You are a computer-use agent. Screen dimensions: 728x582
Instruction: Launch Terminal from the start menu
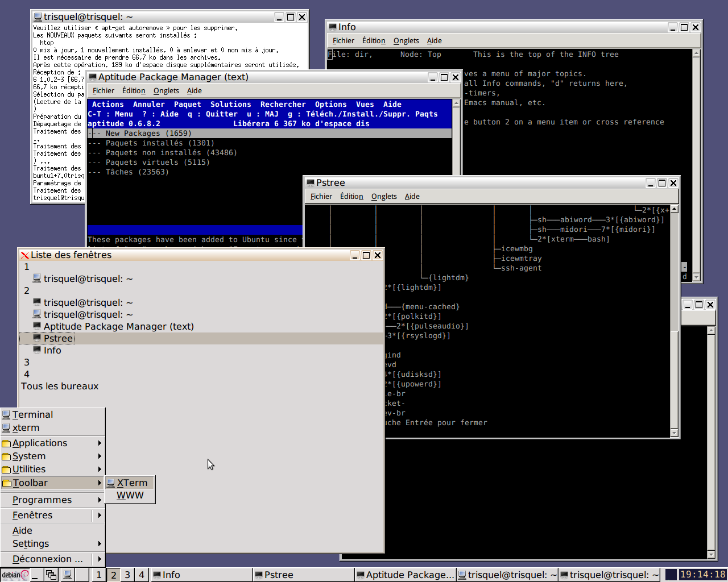pyautogui.click(x=53, y=414)
